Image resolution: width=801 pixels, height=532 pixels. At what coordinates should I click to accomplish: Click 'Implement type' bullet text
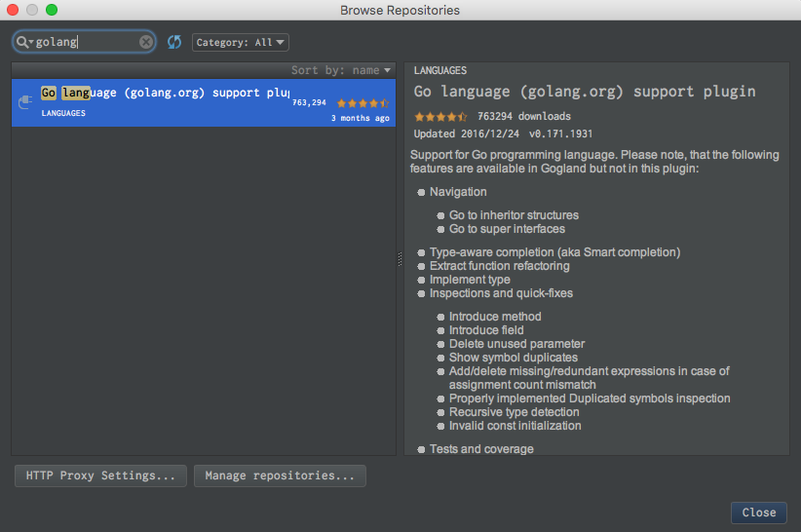coord(470,280)
